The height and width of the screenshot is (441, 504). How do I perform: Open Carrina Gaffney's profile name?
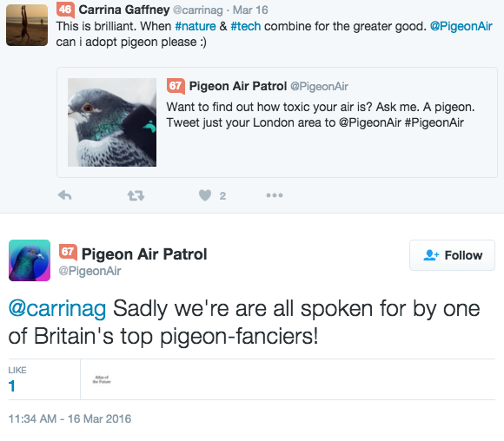(x=124, y=10)
